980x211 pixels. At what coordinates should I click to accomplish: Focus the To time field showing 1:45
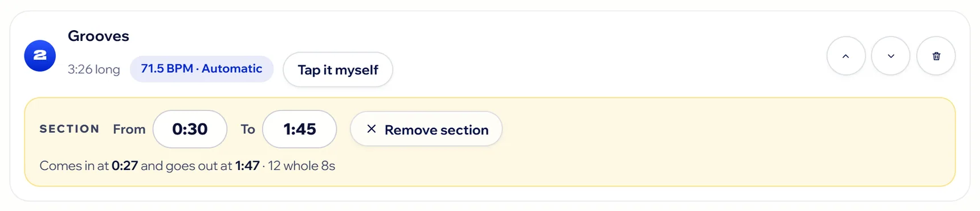300,129
